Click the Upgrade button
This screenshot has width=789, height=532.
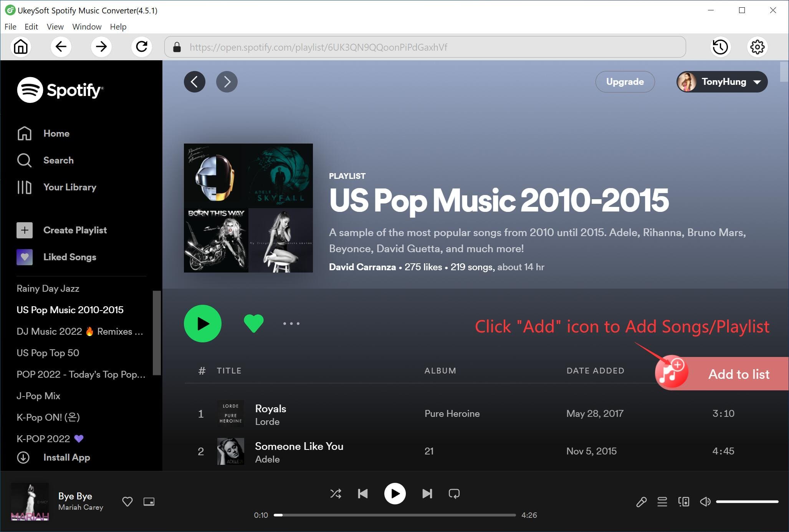(x=624, y=81)
